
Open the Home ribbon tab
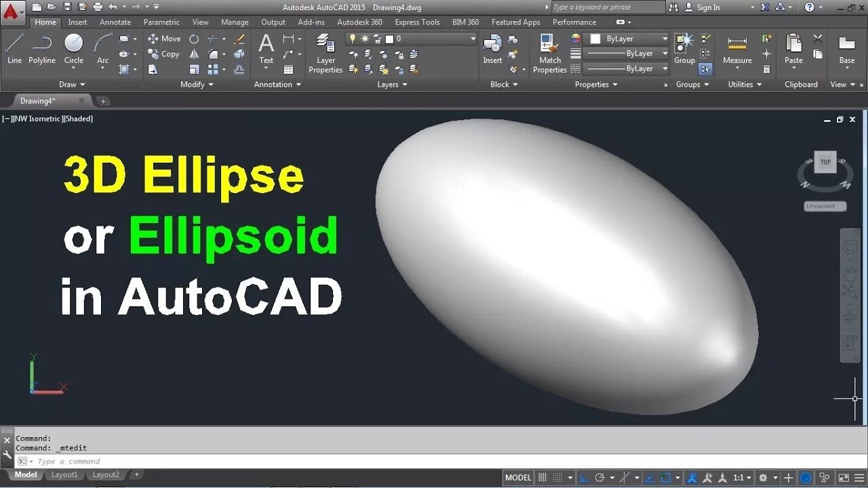(x=45, y=22)
